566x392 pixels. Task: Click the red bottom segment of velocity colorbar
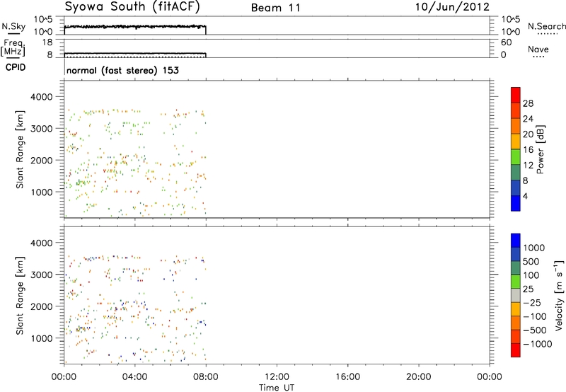coord(516,350)
